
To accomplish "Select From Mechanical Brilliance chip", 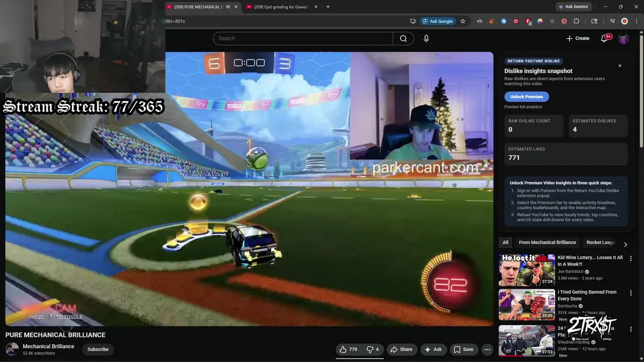I will (547, 242).
